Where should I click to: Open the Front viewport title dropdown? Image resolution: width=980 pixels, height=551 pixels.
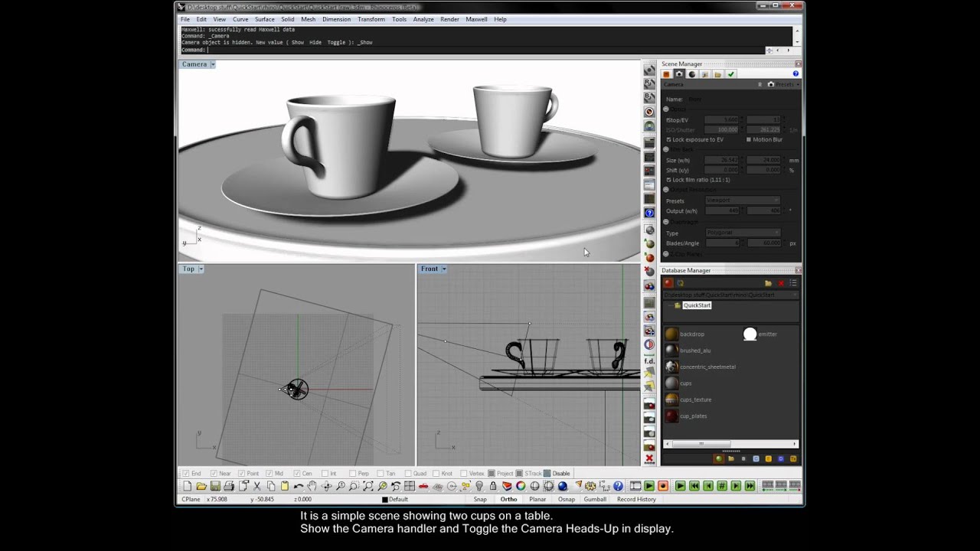click(443, 269)
